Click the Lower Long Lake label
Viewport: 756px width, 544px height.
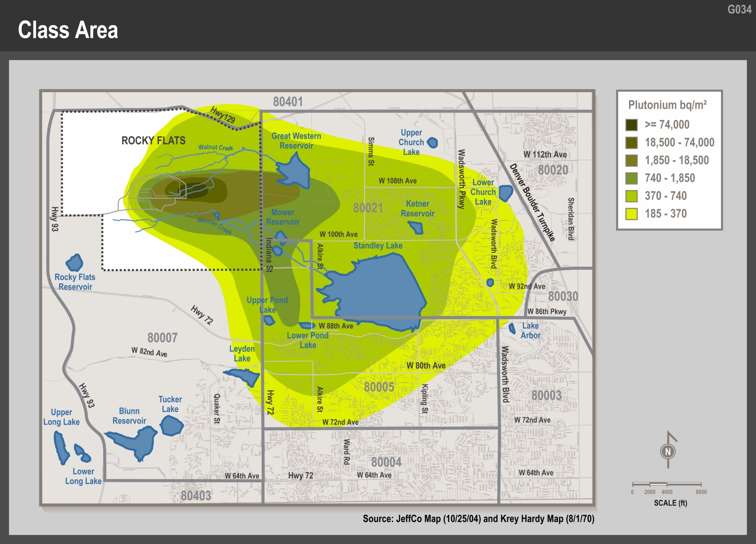83,477
